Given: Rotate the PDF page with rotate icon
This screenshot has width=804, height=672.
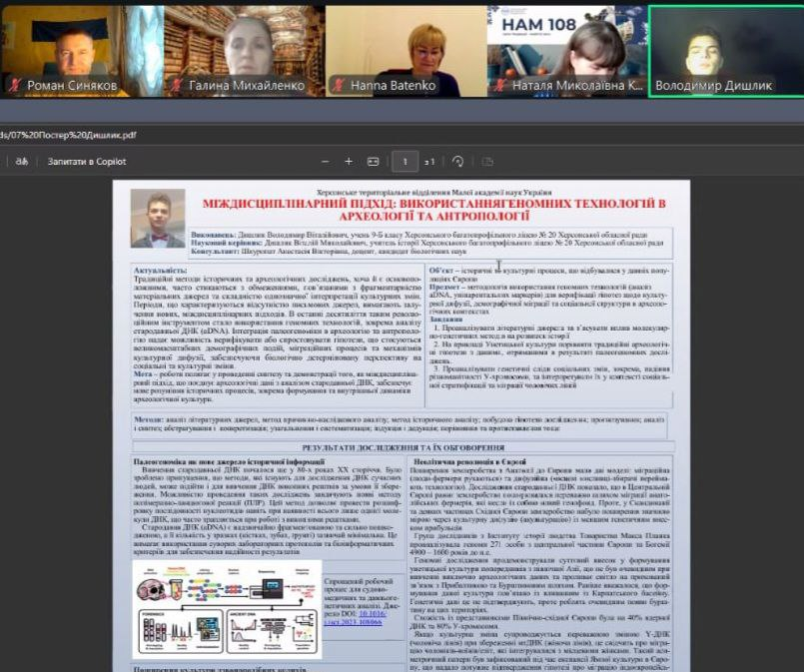Looking at the screenshot, I should 458,161.
